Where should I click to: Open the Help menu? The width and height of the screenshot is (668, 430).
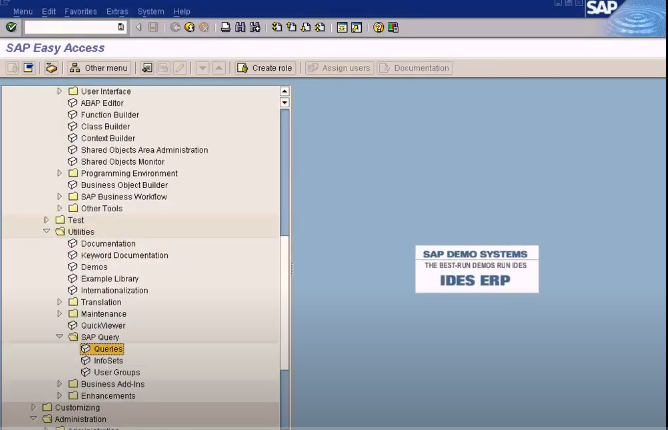coord(182,12)
